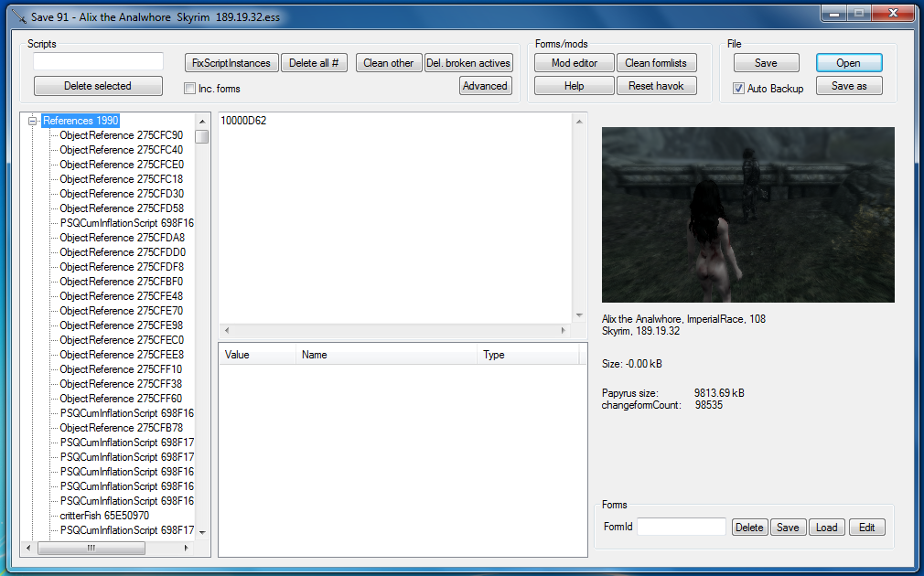Click the Forms Load button
The height and width of the screenshot is (576, 924).
tap(826, 528)
